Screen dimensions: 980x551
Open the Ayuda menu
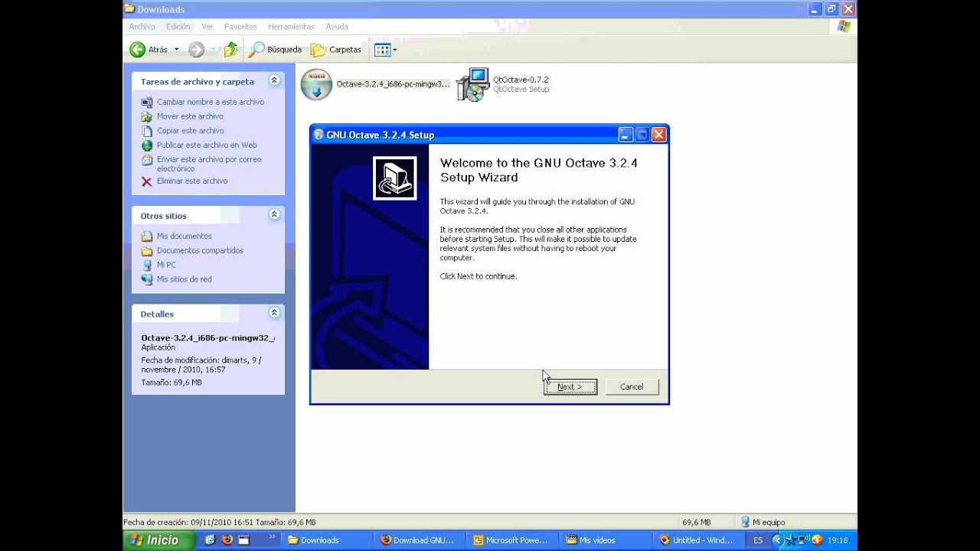337,26
